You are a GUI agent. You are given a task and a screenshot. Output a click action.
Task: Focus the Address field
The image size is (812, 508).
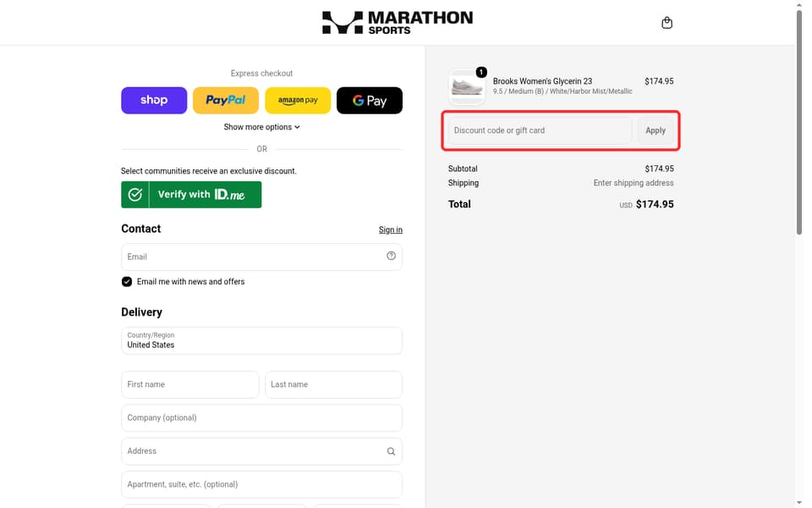(x=261, y=451)
